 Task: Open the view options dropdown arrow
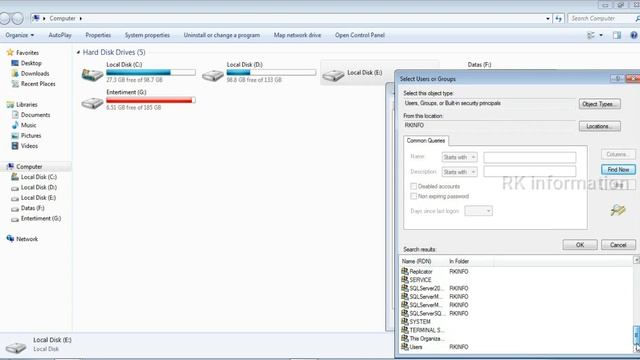[x=601, y=36]
